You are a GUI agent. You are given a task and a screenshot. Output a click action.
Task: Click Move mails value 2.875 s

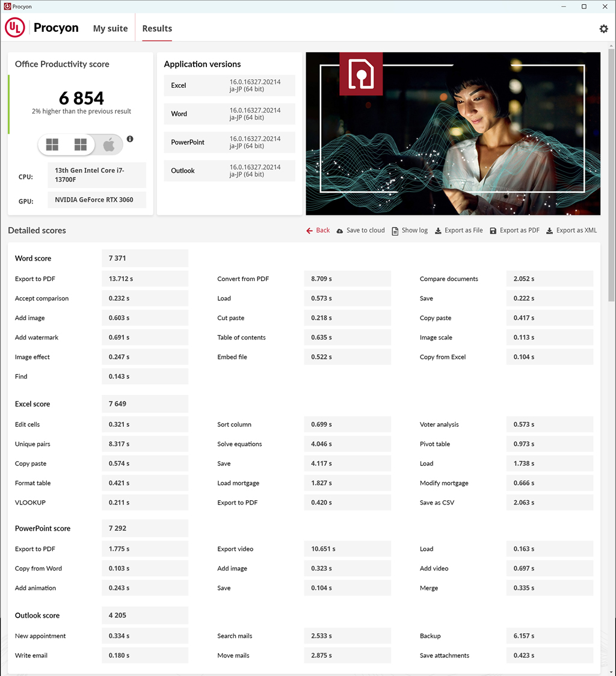tap(348, 656)
